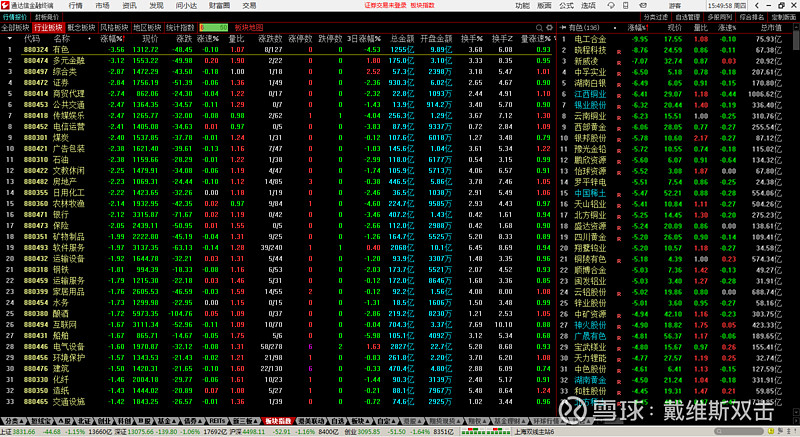Open the gear settings icon beside search
800x437 pixels.
point(549,28)
